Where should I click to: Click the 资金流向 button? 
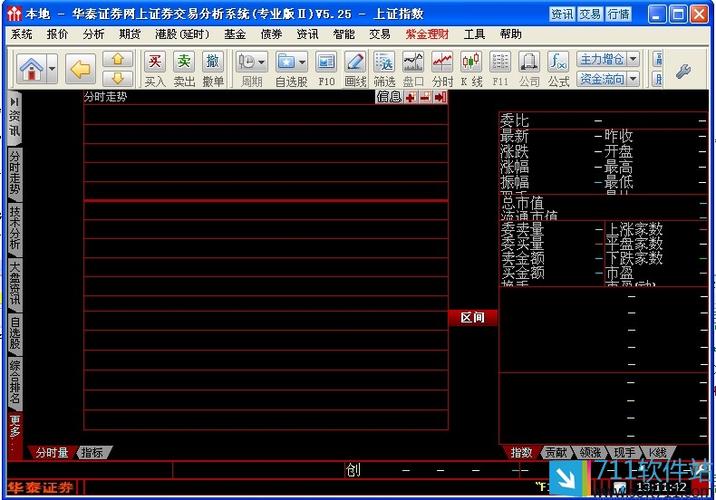[602, 79]
